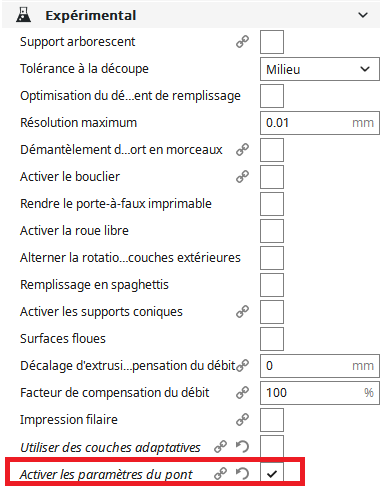
Task: Click link icon next to Impression filaire
Action: [242, 420]
